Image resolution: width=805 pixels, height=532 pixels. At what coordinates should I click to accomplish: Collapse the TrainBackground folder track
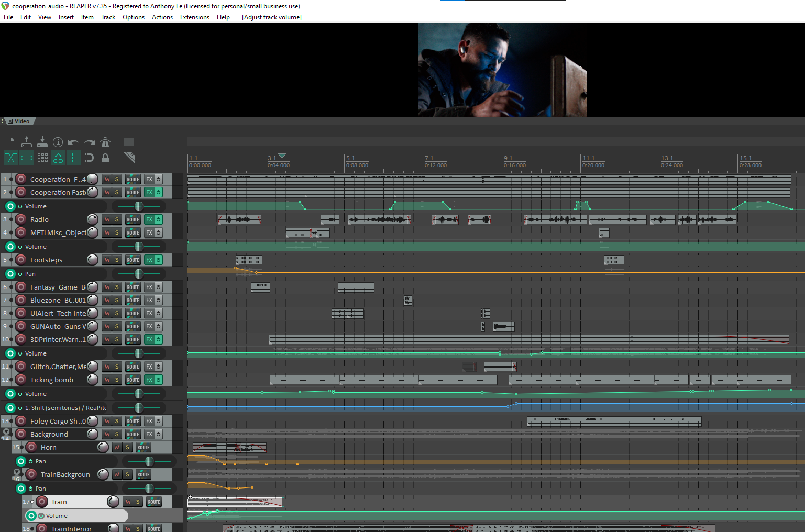tap(17, 472)
